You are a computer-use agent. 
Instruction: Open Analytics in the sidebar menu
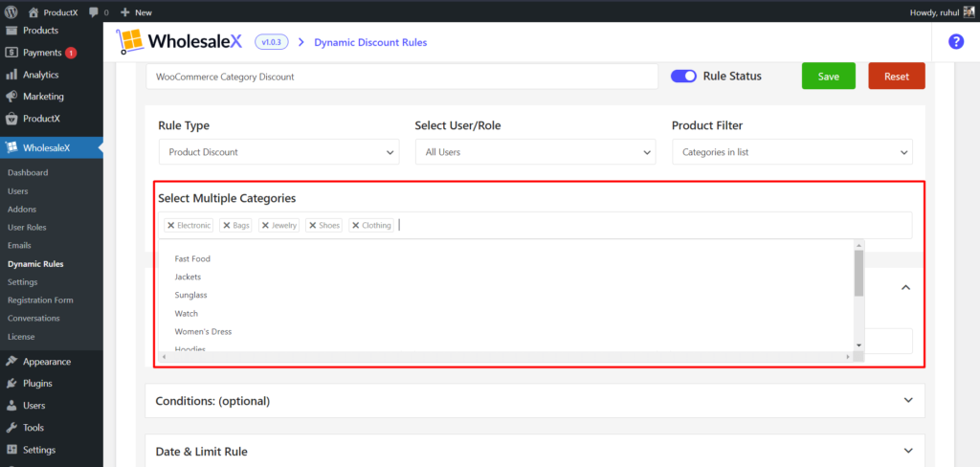(x=40, y=75)
